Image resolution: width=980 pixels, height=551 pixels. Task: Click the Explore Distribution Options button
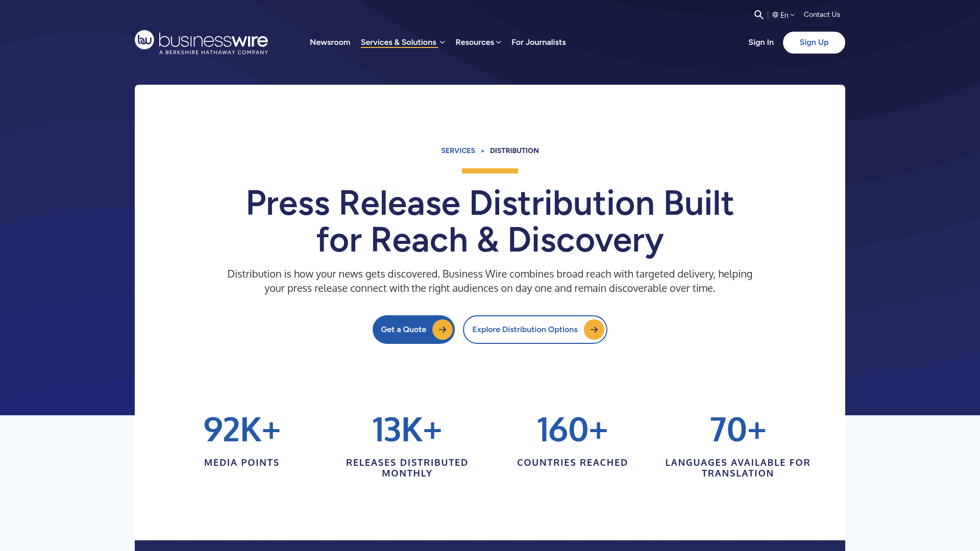coord(535,330)
